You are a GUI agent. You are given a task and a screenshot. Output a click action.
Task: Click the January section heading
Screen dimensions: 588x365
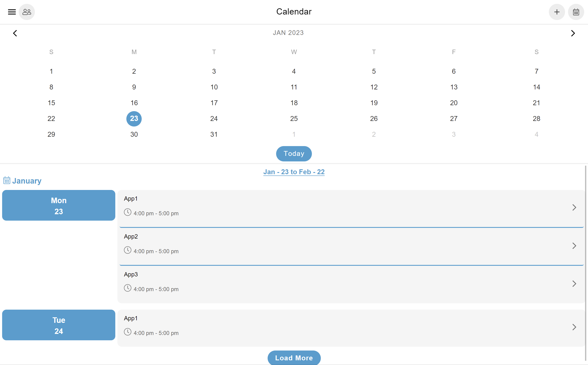[22, 181]
